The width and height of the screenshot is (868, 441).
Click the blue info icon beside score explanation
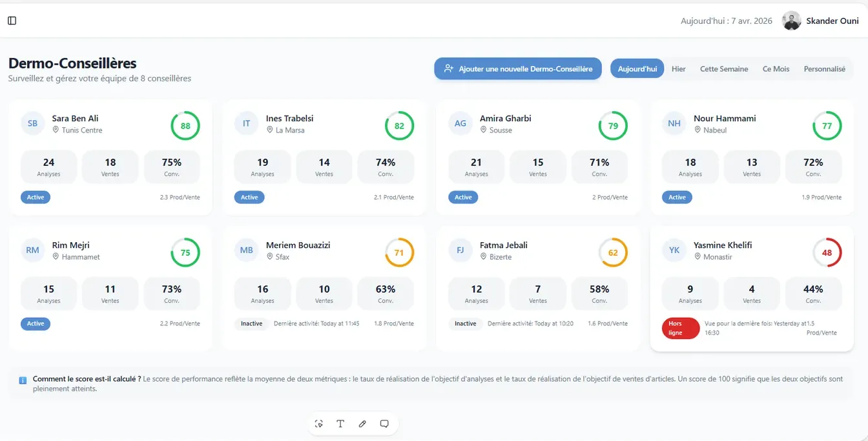(23, 380)
